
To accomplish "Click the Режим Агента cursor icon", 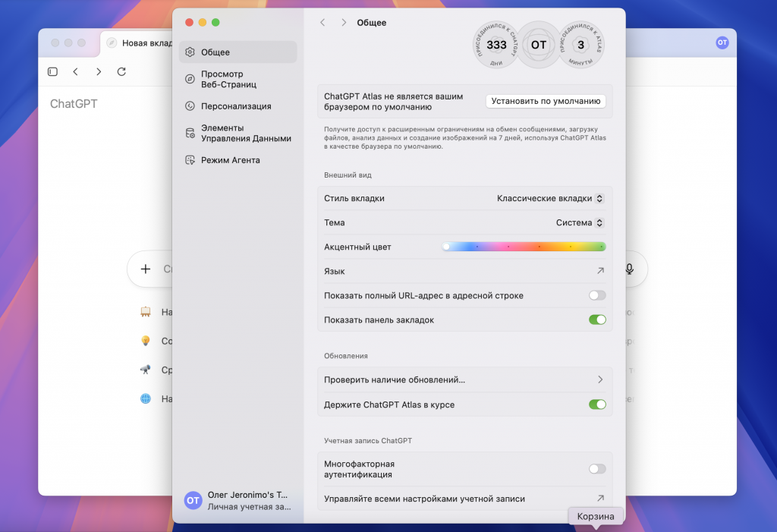I will pyautogui.click(x=190, y=160).
